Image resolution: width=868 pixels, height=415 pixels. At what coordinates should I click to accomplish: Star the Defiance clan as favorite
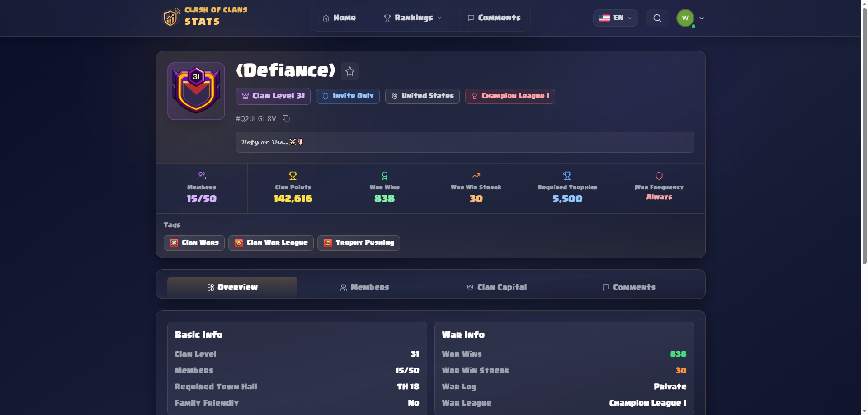(x=349, y=71)
